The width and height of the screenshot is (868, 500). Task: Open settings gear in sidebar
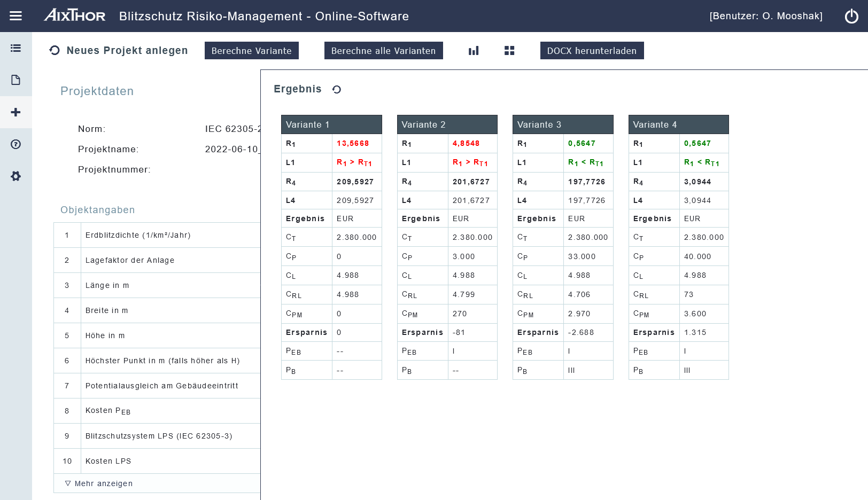[x=16, y=176]
